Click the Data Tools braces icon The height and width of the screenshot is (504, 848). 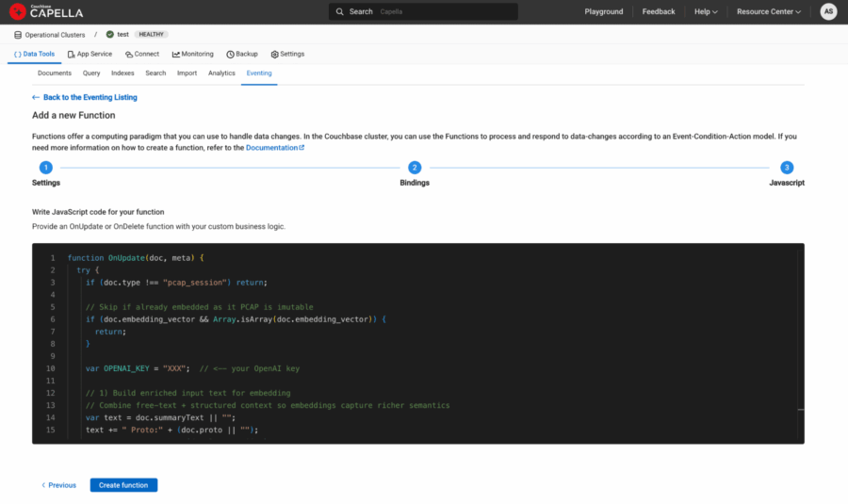17,54
